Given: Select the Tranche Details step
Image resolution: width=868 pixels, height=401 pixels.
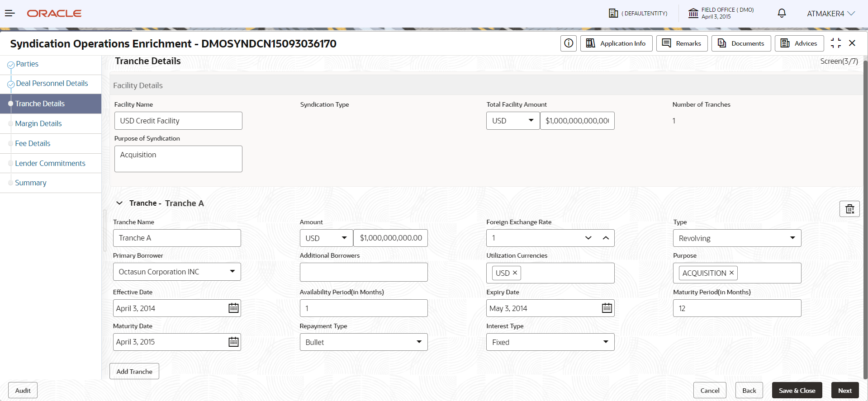Looking at the screenshot, I should click(51, 104).
